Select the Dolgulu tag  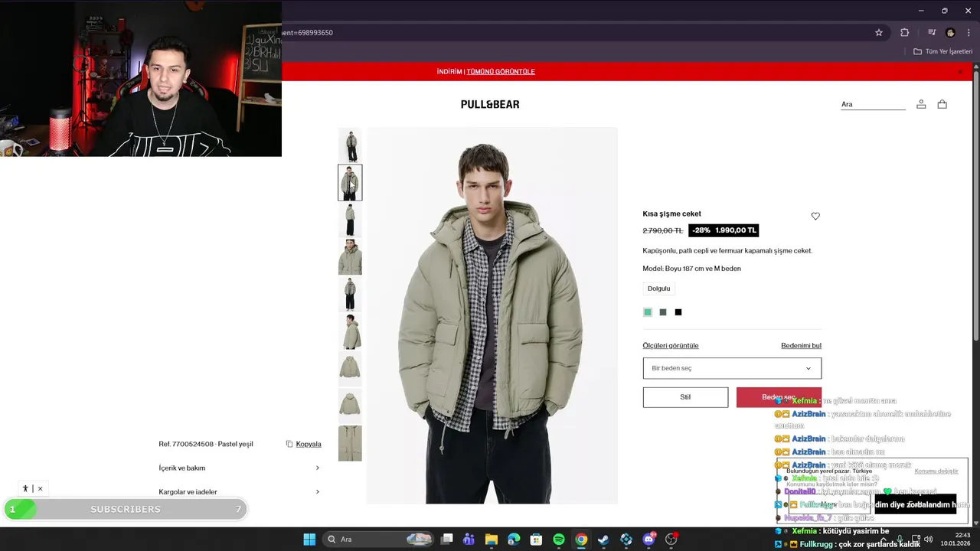pyautogui.click(x=659, y=289)
